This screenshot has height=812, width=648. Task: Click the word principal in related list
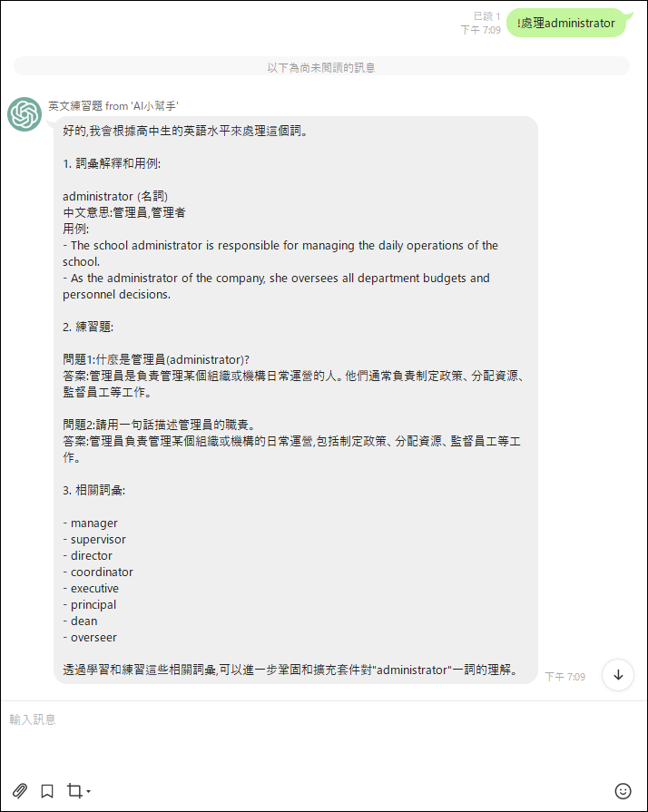pyautogui.click(x=93, y=605)
